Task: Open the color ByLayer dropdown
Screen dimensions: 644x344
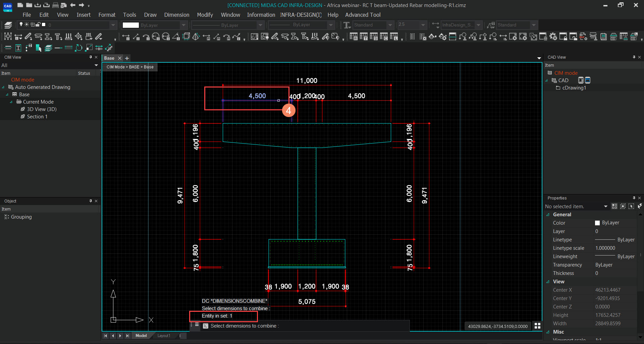Action: (183, 25)
